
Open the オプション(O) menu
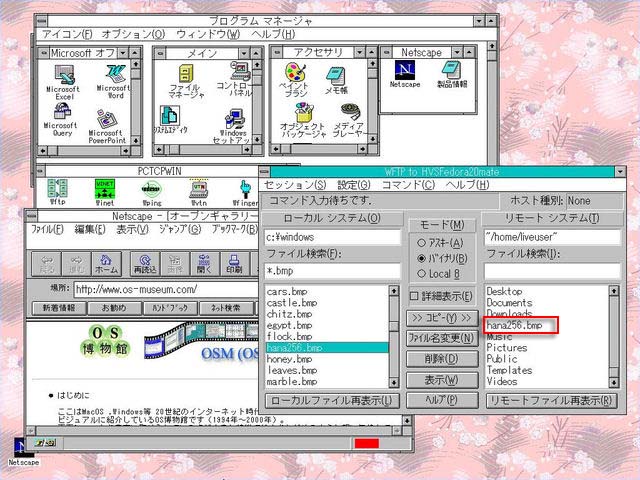(133, 34)
